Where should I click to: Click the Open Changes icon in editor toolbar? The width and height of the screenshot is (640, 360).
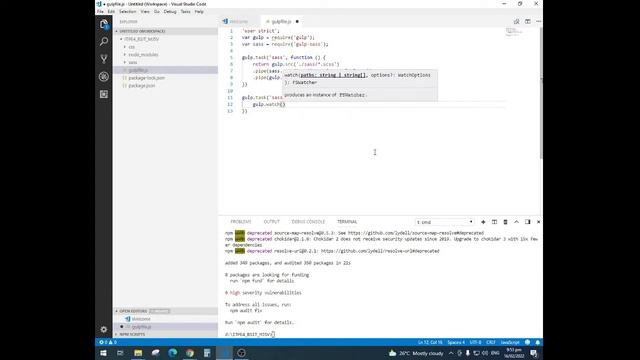[516, 21]
